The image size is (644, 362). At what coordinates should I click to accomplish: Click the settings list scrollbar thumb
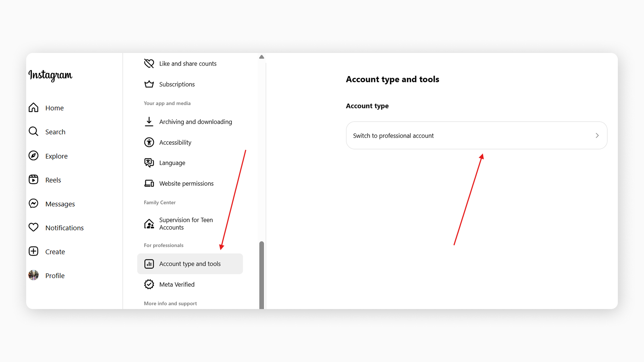pos(262,275)
